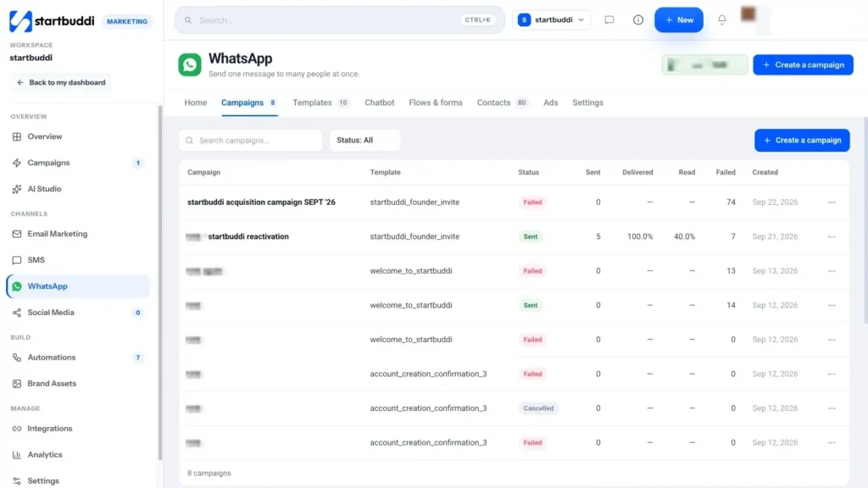Click Failed badge in acquisition campaign row
868x488 pixels.
[532, 202]
